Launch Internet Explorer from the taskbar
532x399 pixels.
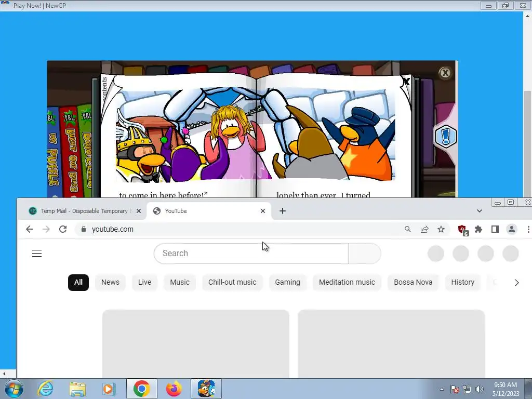coord(45,389)
